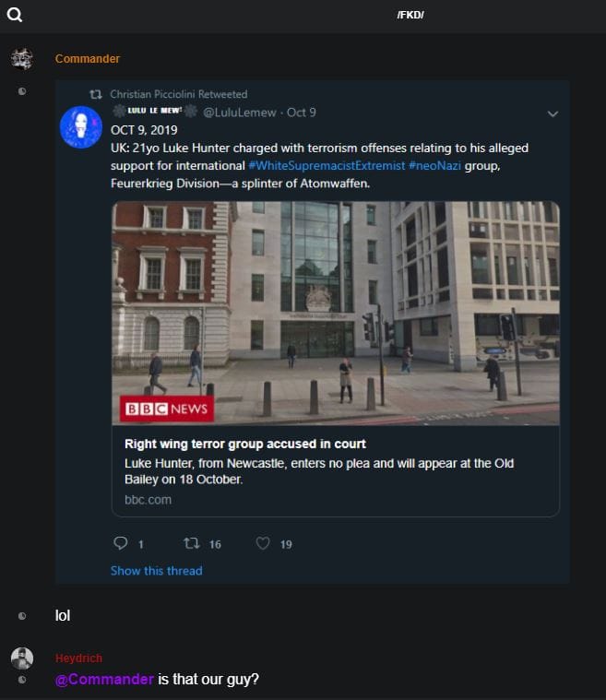606x700 pixels.
Task: Click the search magnifier icon
Action: pos(15,15)
